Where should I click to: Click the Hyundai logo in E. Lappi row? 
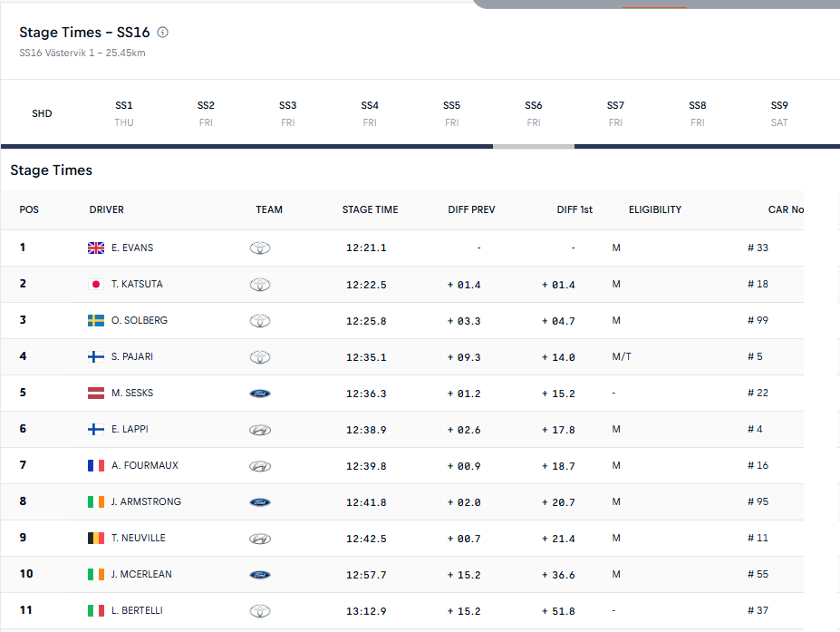[x=260, y=430]
